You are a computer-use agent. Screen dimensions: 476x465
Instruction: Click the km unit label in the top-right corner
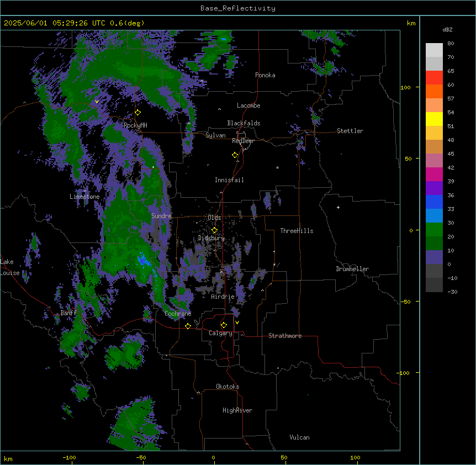pos(411,23)
